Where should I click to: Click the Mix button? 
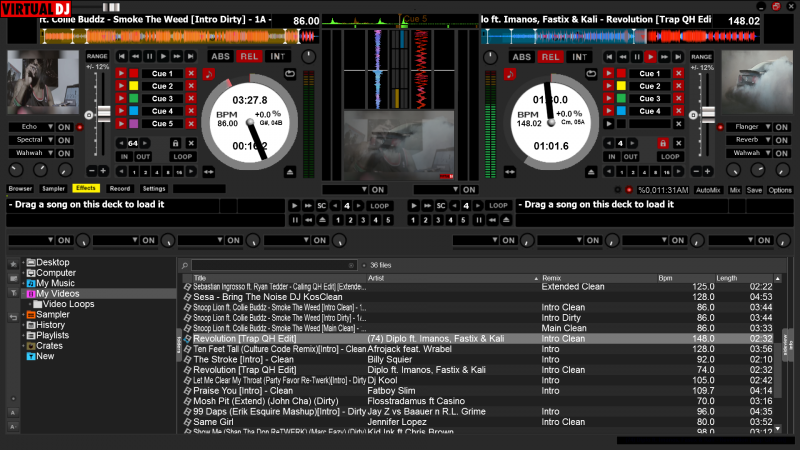coord(735,190)
